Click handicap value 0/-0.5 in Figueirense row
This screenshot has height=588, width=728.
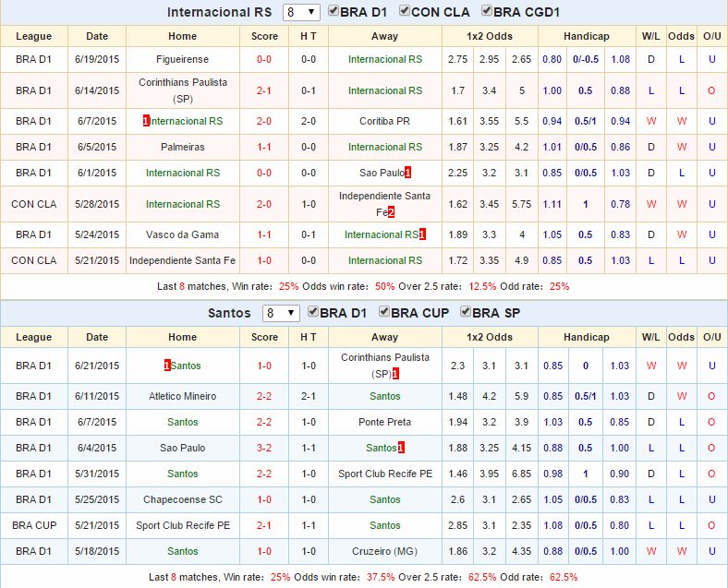(586, 59)
